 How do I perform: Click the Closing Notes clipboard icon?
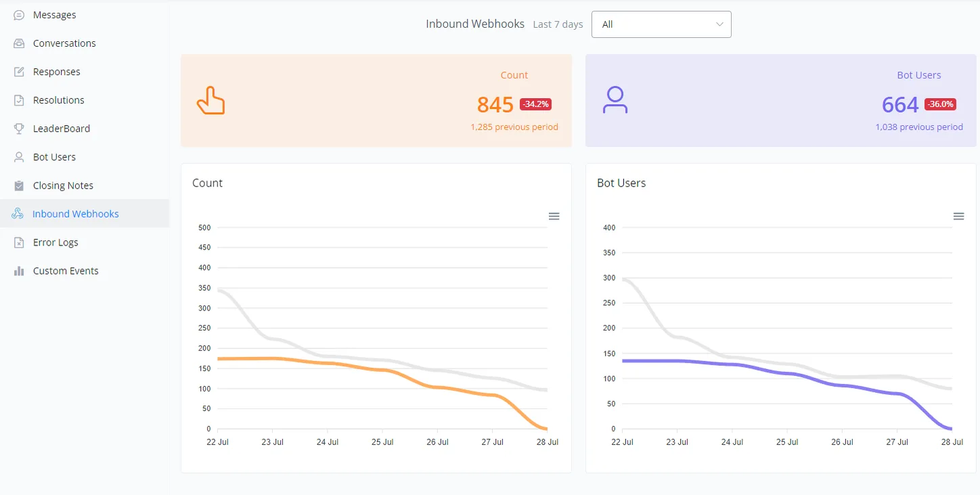click(19, 185)
